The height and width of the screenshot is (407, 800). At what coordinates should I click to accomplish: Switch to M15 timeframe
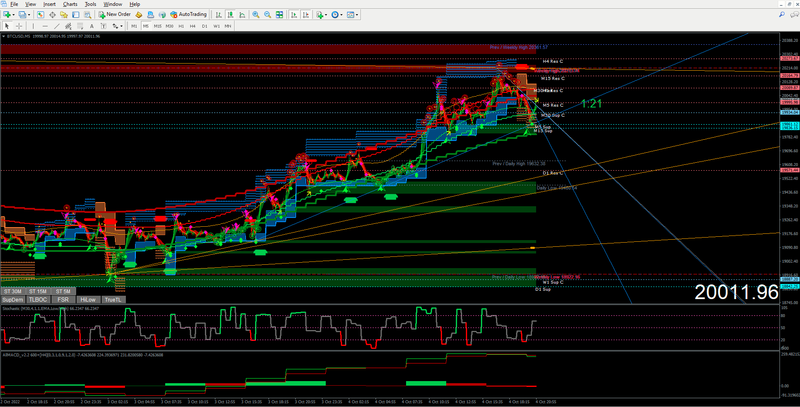[158, 26]
